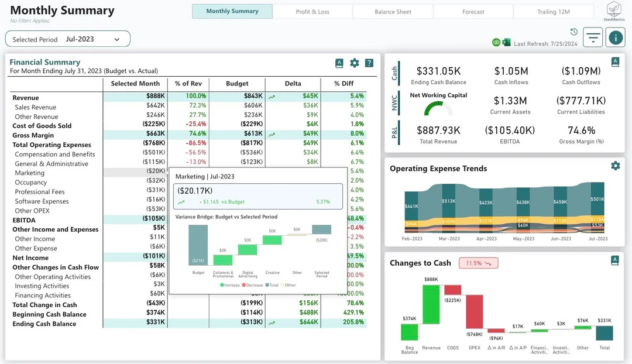Open settings gear for Operating Expense Trends
The image size is (632, 364).
615,166
